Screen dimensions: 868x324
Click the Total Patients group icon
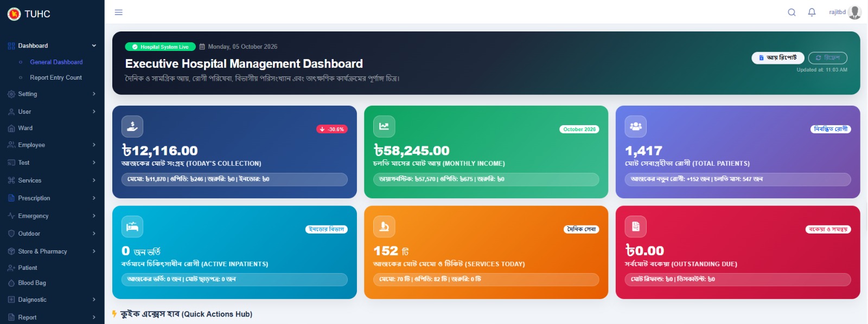(636, 126)
